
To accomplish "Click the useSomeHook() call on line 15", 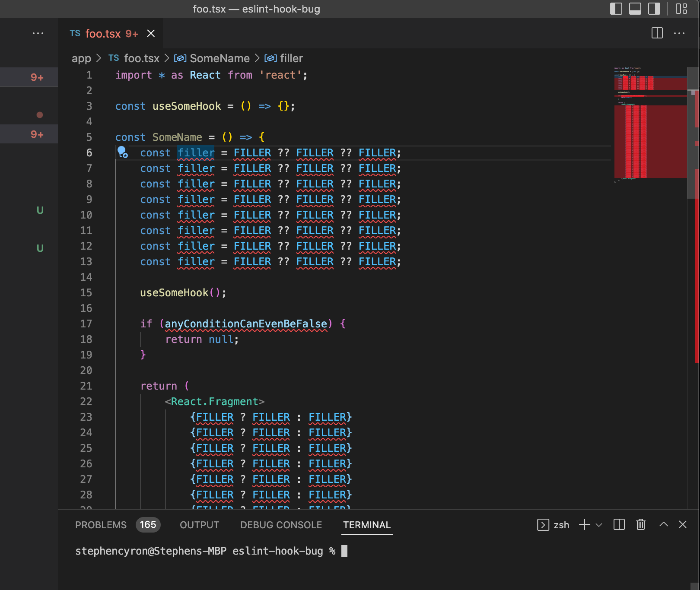I will pyautogui.click(x=183, y=292).
